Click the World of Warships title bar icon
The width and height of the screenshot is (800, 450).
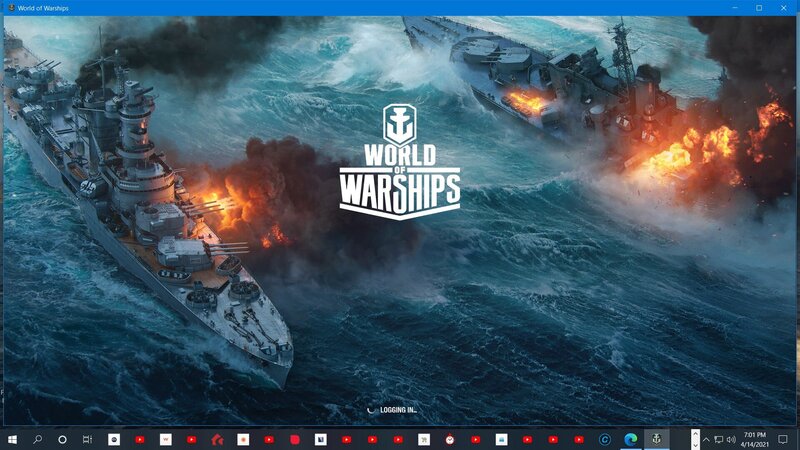(x=9, y=7)
